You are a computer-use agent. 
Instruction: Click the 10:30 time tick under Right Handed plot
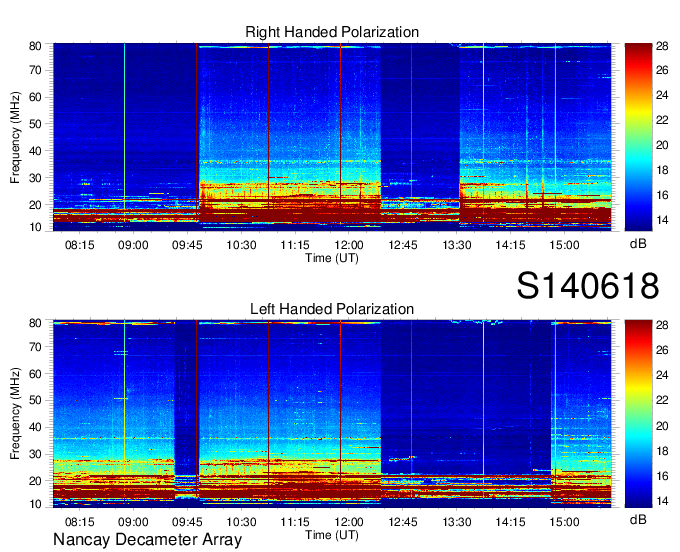tap(241, 245)
